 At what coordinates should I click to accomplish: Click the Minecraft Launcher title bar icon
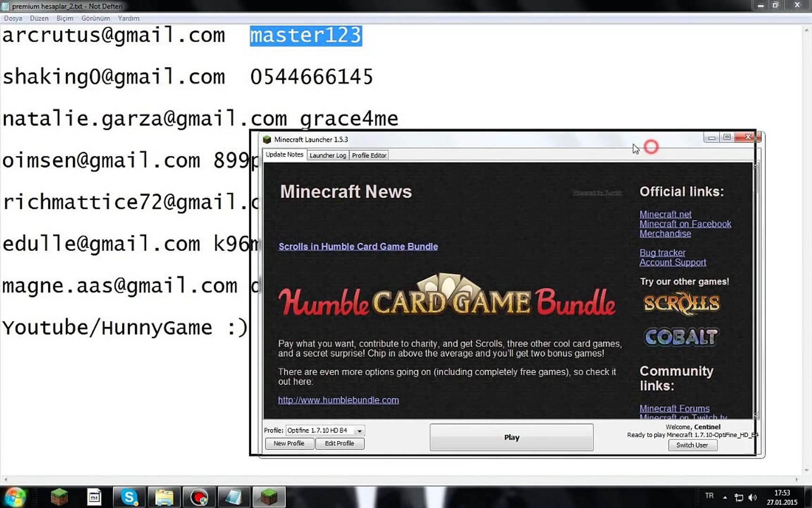click(x=267, y=140)
